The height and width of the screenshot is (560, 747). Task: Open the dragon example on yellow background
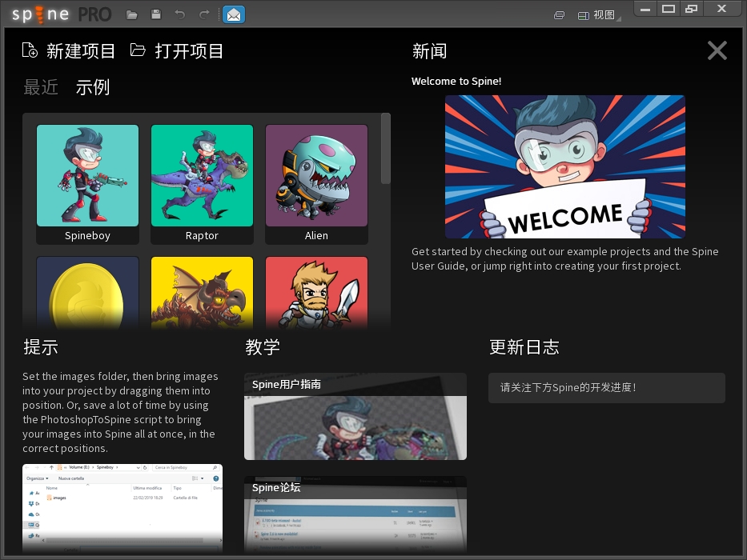[202, 293]
